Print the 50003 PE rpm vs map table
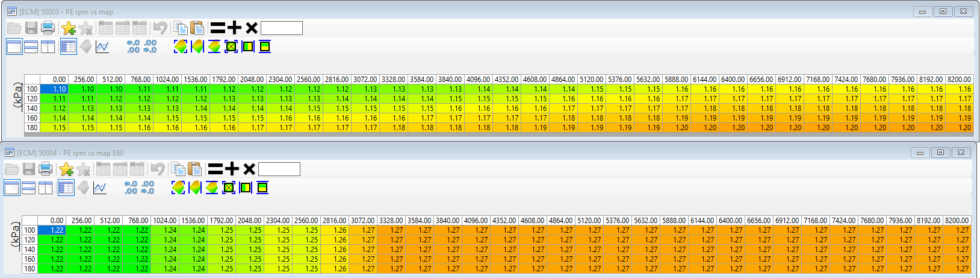This screenshot has width=980, height=278. tap(48, 28)
